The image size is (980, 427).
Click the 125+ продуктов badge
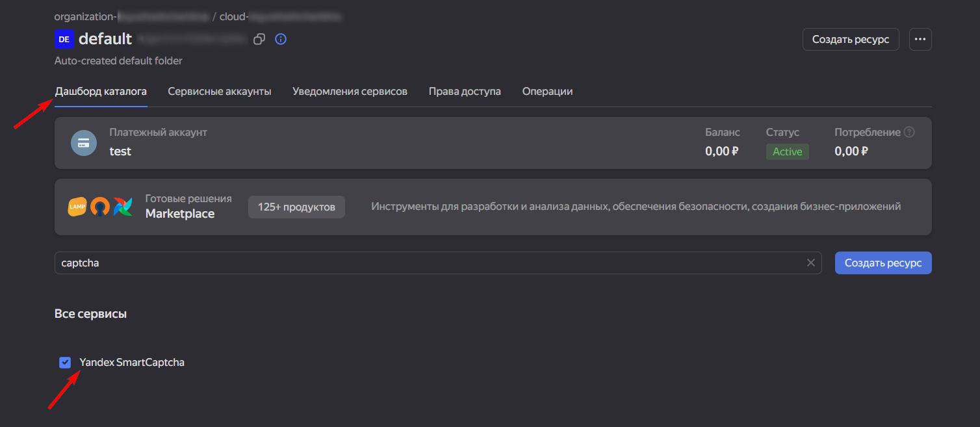[296, 207]
